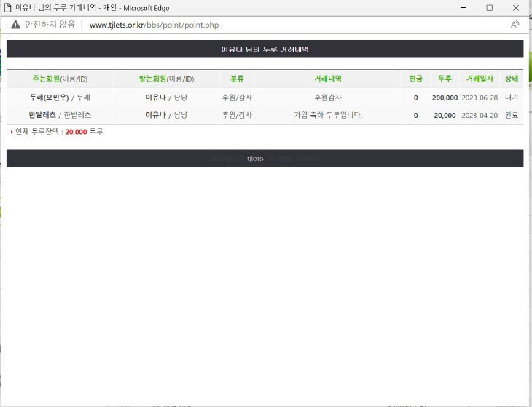Close the 두루 거래내역 window
The width and height of the screenshot is (532, 407).
515,7
